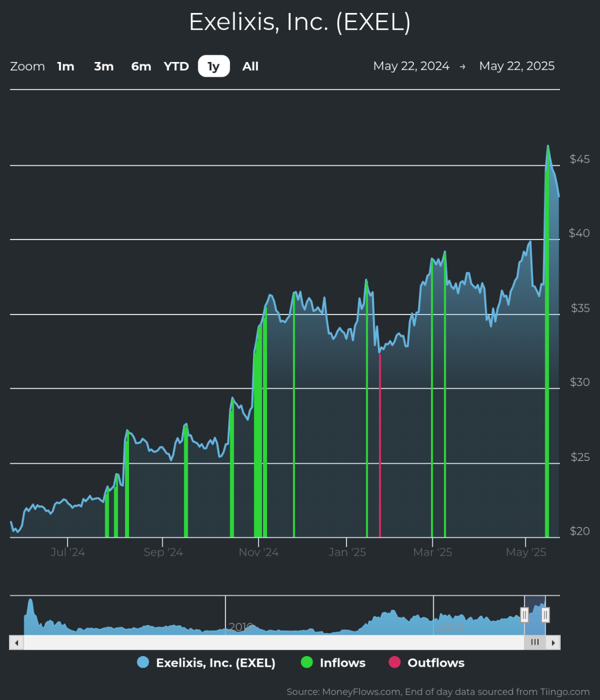Click the navigator scrollbar track
Viewport: 600px width, 700px height.
[x=274, y=643]
